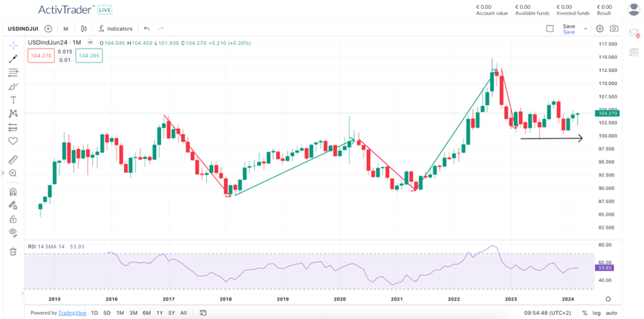Click the ruler measure tool
Screen dimensions: 644x319
pyautogui.click(x=13, y=160)
